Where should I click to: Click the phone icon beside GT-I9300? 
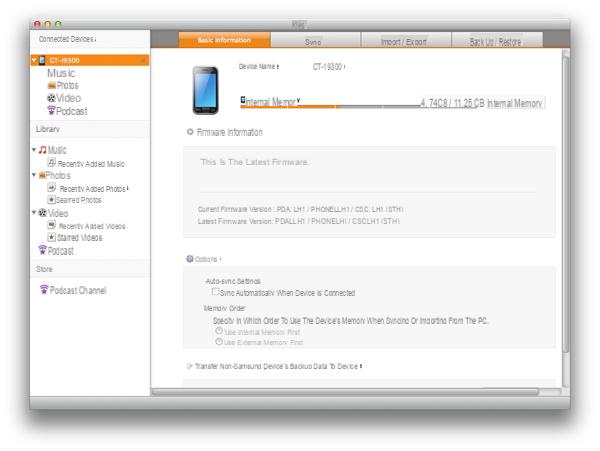coord(42,60)
